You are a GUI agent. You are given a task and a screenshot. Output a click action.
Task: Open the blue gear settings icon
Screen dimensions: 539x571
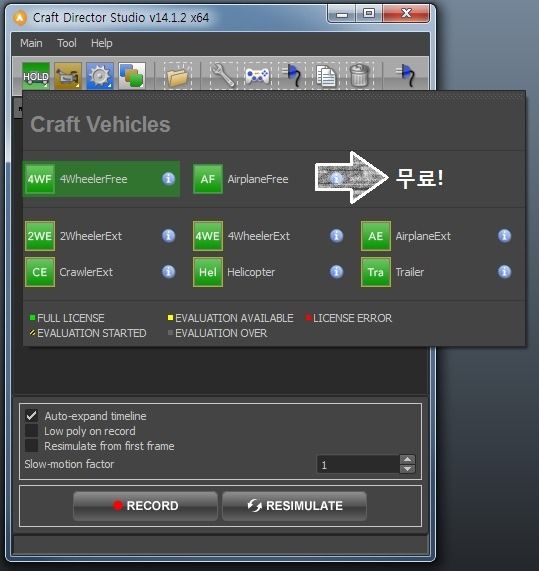(x=100, y=76)
